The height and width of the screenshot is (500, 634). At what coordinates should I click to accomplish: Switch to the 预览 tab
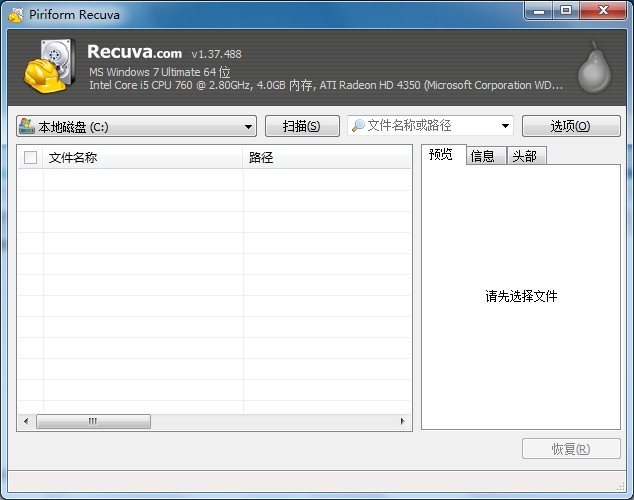pos(441,154)
